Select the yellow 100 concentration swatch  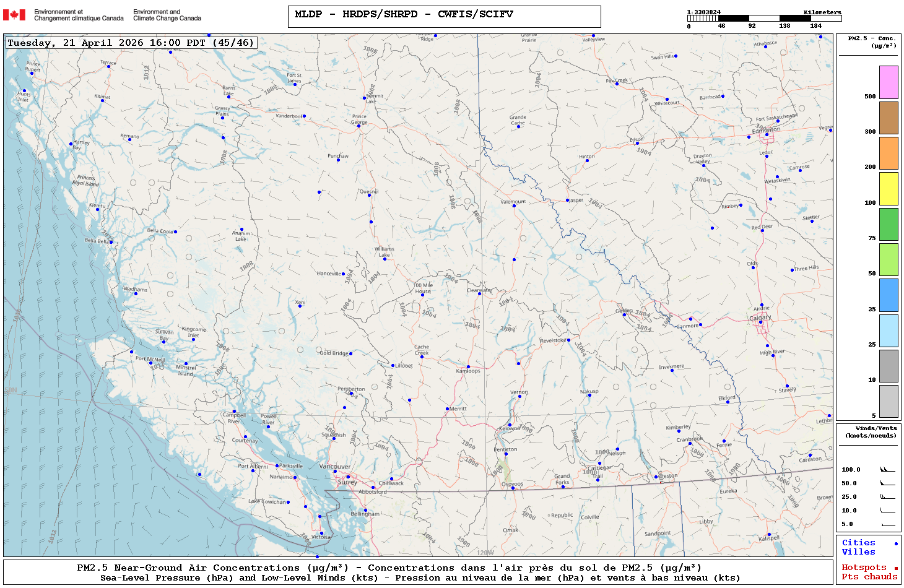click(x=889, y=189)
